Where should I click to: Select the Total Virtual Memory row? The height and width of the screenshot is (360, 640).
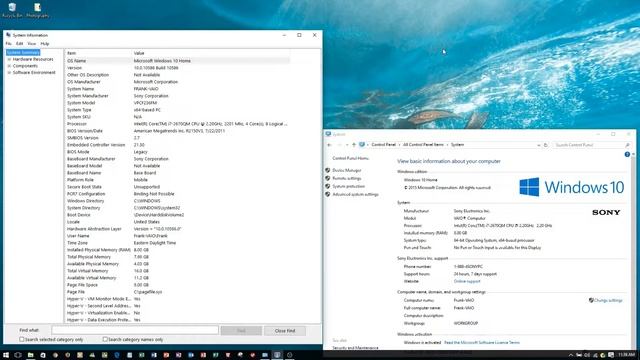tap(178, 271)
